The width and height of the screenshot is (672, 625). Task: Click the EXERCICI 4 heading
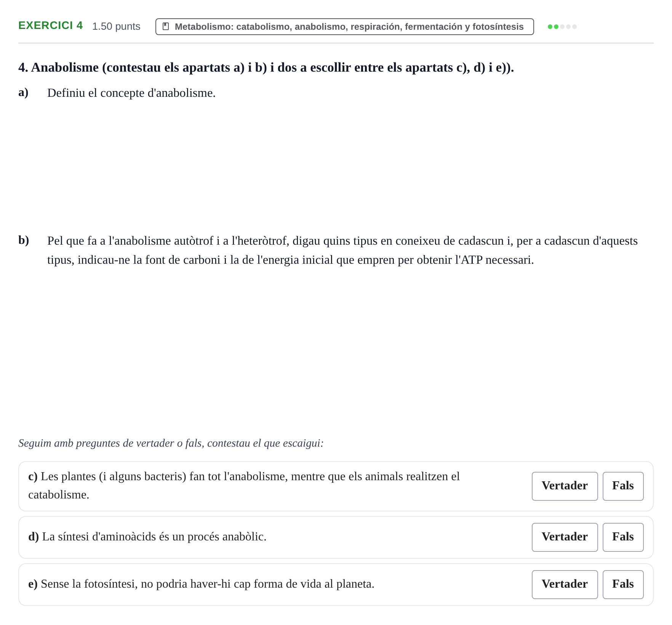(50, 26)
